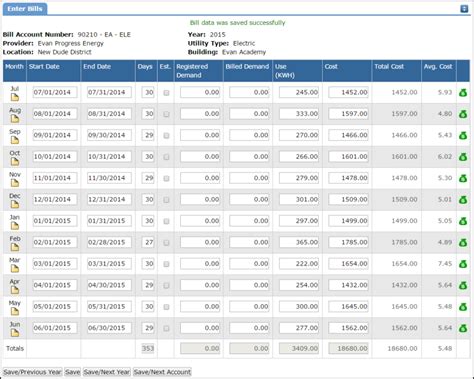The image size is (474, 379).
Task: Open the note icon for Aug
Action: 15,119
